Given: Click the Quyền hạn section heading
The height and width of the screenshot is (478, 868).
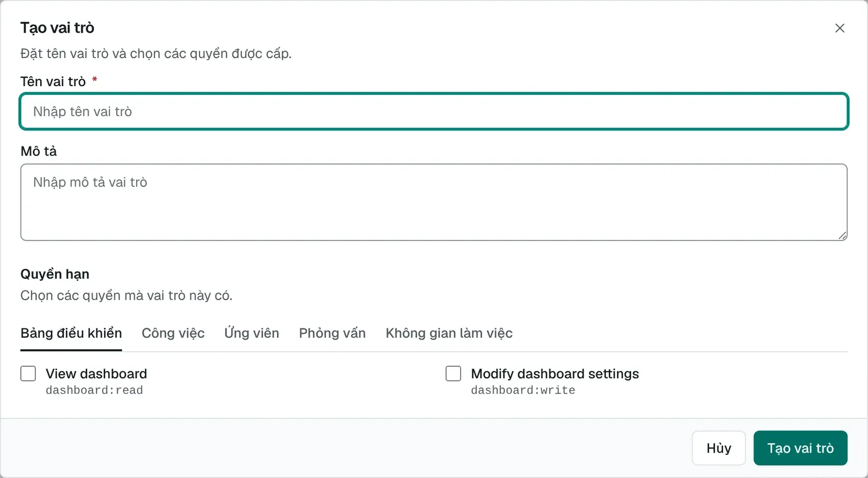Looking at the screenshot, I should pyautogui.click(x=55, y=274).
